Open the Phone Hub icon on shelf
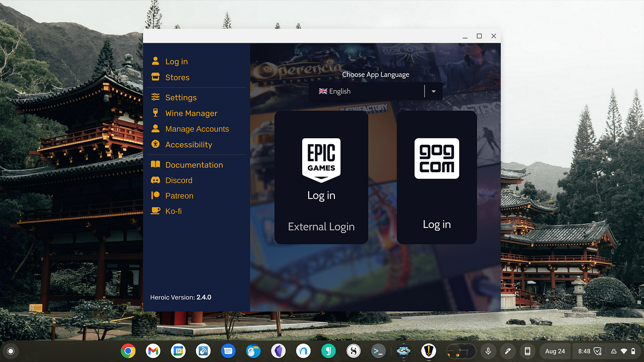The height and width of the screenshot is (362, 644). click(x=528, y=351)
